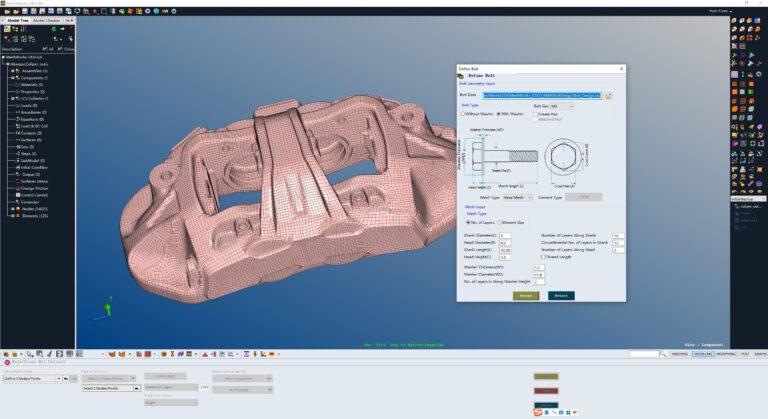768x419 pixels.
Task: Edit the Shank Length value field
Action: [x=505, y=250]
